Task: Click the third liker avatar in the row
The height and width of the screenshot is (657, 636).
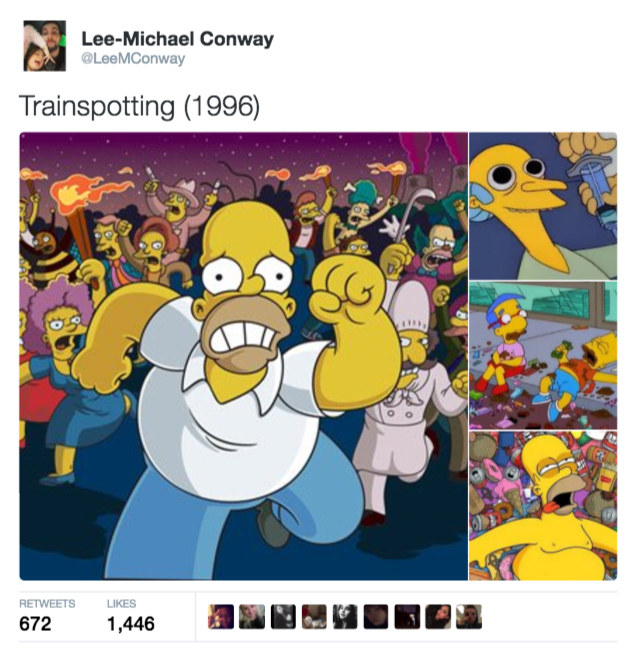Action: pyautogui.click(x=283, y=617)
